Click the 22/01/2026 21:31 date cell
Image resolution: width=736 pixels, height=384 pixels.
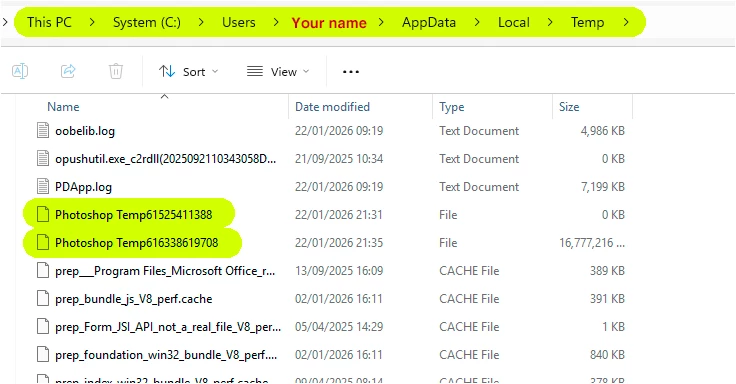pos(339,215)
